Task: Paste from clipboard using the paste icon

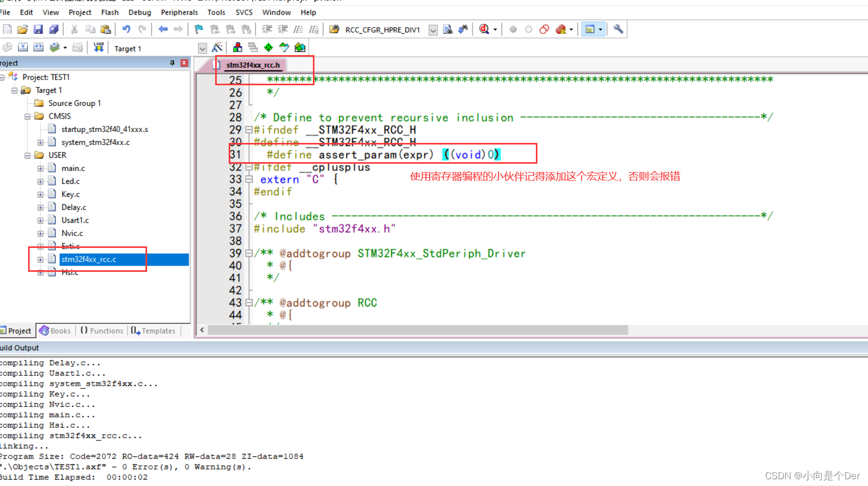Action: pyautogui.click(x=106, y=29)
